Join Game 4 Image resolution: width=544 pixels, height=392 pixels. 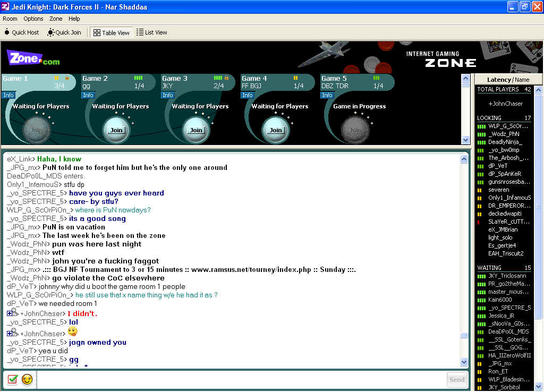pos(276,130)
